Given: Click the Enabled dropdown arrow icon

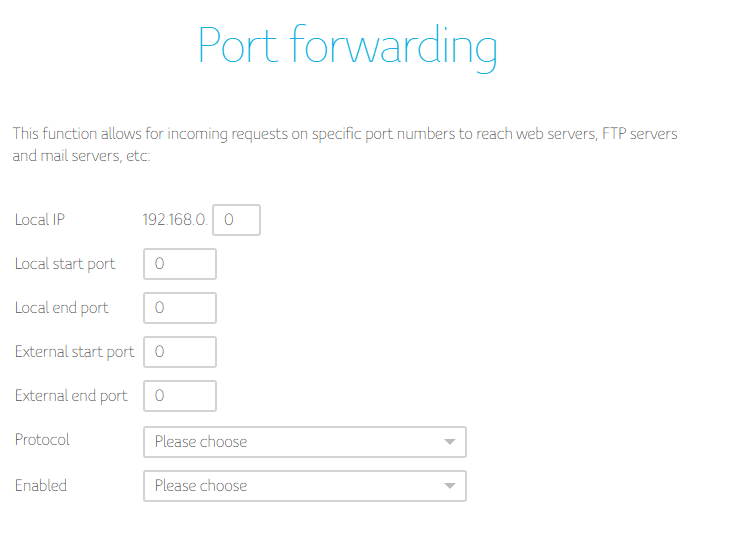Looking at the screenshot, I should pyautogui.click(x=450, y=486).
